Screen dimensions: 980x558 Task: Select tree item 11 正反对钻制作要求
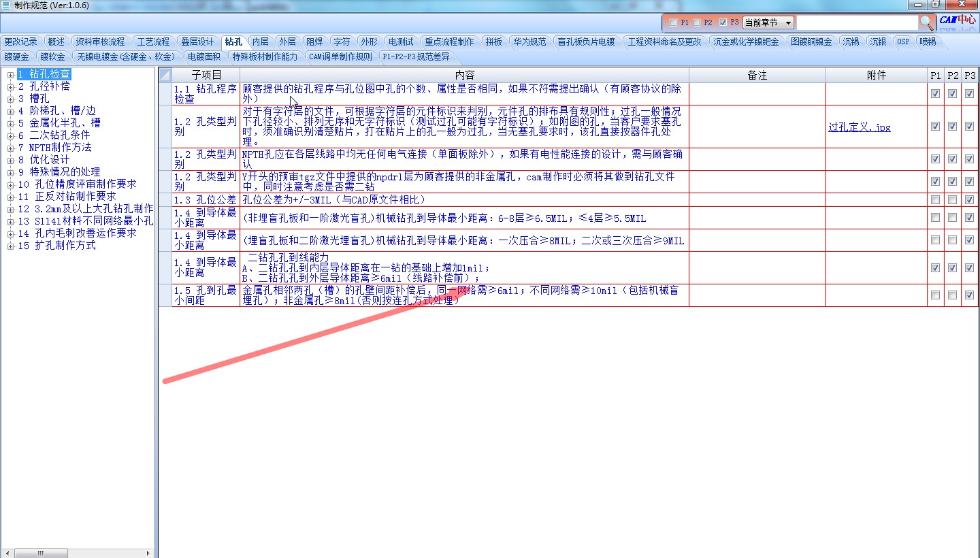pos(67,197)
